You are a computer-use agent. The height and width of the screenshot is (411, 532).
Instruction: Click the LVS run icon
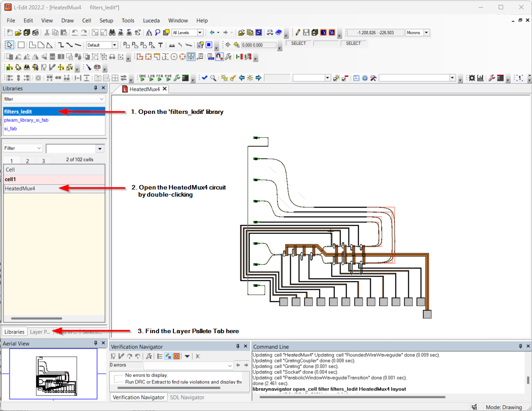(151, 78)
